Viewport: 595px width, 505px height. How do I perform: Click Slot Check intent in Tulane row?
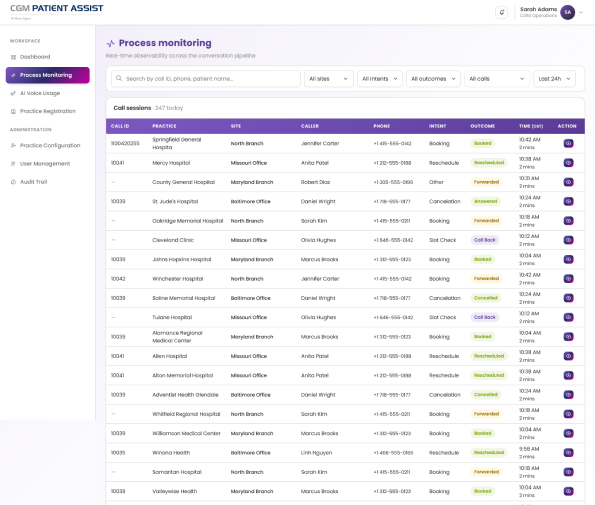click(x=442, y=317)
